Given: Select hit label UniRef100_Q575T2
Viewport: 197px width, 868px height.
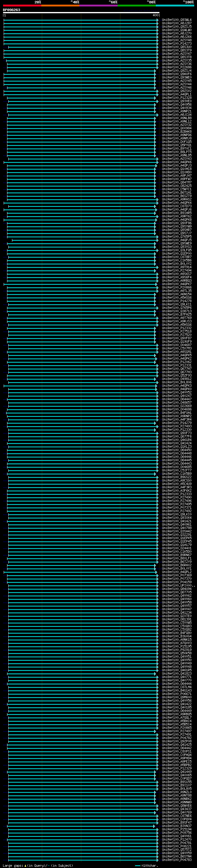Looking at the screenshot, I should 177,850.
